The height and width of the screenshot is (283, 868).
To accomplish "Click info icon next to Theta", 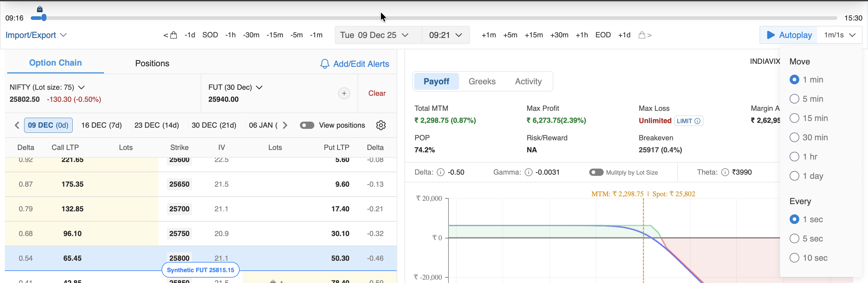I will point(725,172).
